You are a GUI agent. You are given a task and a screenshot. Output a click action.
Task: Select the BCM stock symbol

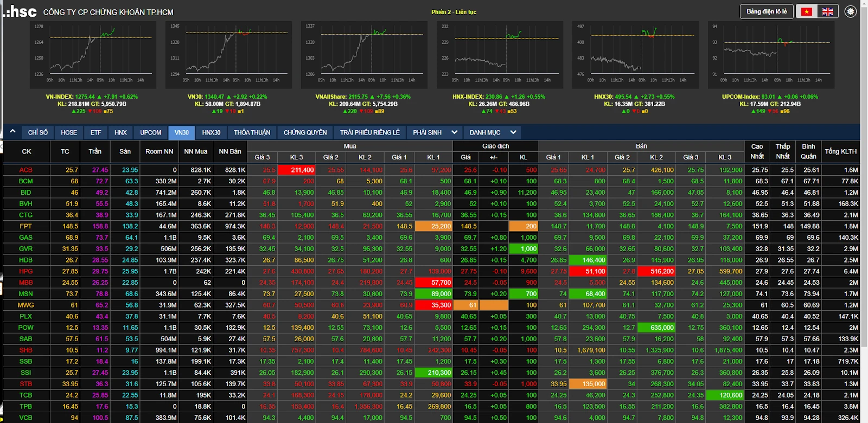[26, 181]
